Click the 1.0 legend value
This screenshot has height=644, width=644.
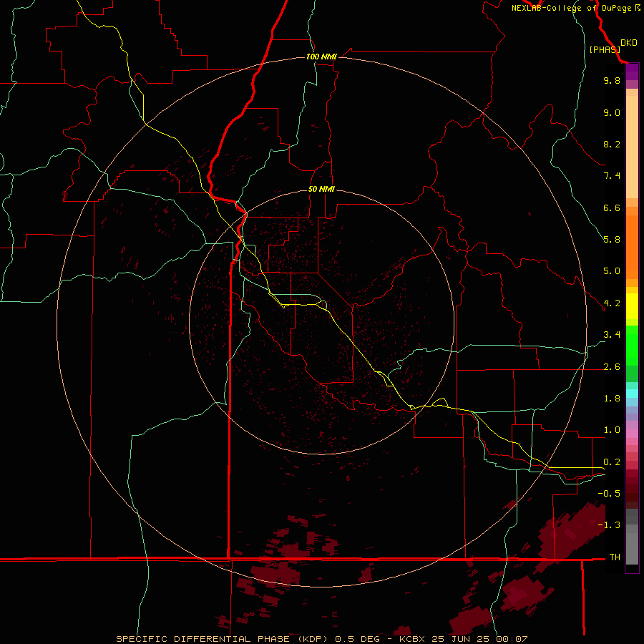pos(612,430)
